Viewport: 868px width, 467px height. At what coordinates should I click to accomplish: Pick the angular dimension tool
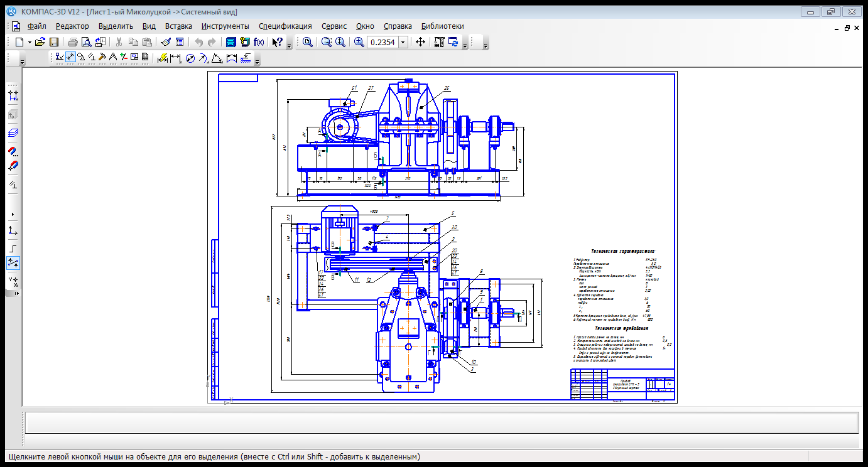coord(217,58)
